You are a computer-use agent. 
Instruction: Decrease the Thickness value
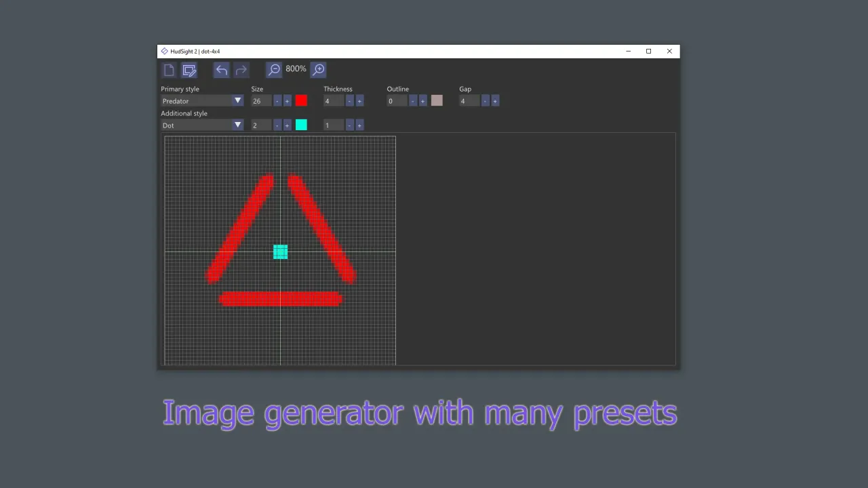tap(349, 100)
